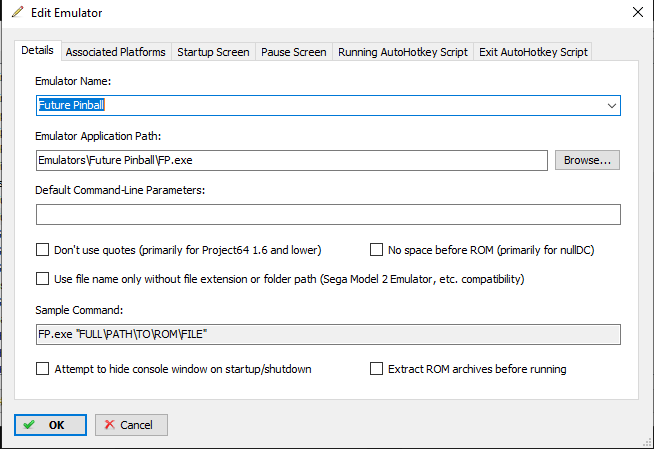Click the green checkmark on the OK button
Viewport: 654px width, 449px height.
point(29,425)
